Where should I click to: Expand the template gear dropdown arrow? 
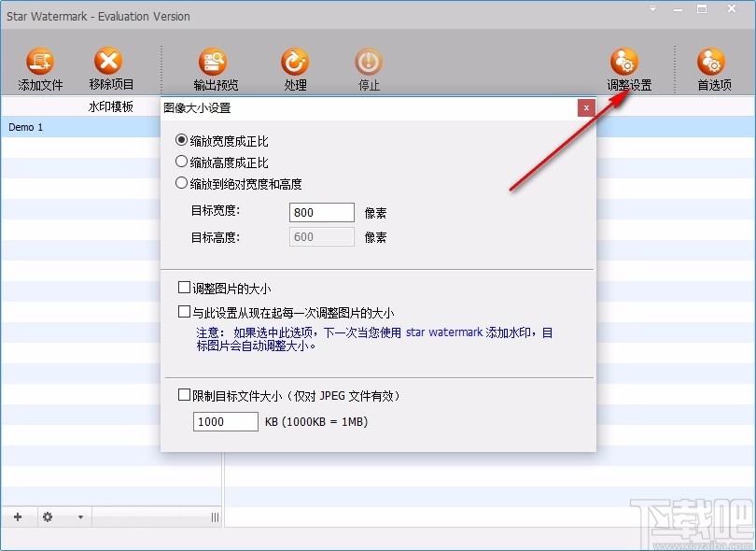tap(80, 517)
